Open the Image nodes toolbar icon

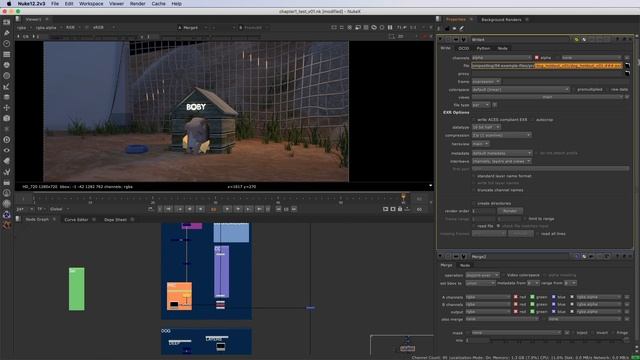pyautogui.click(x=7, y=22)
